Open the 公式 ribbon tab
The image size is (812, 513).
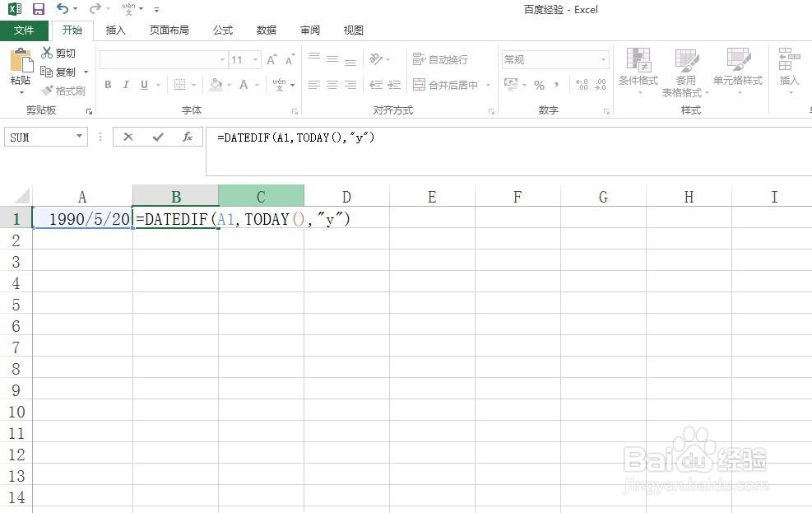tap(221, 30)
